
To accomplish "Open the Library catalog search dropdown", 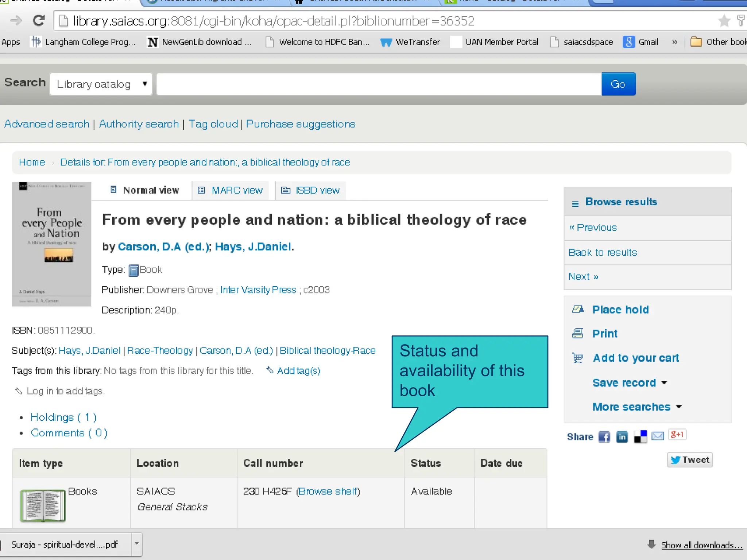I will [x=101, y=84].
